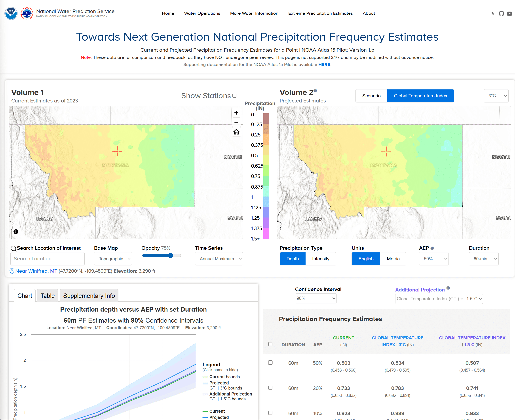Click the search magnifier icon
This screenshot has height=420, width=515.
[13, 248]
